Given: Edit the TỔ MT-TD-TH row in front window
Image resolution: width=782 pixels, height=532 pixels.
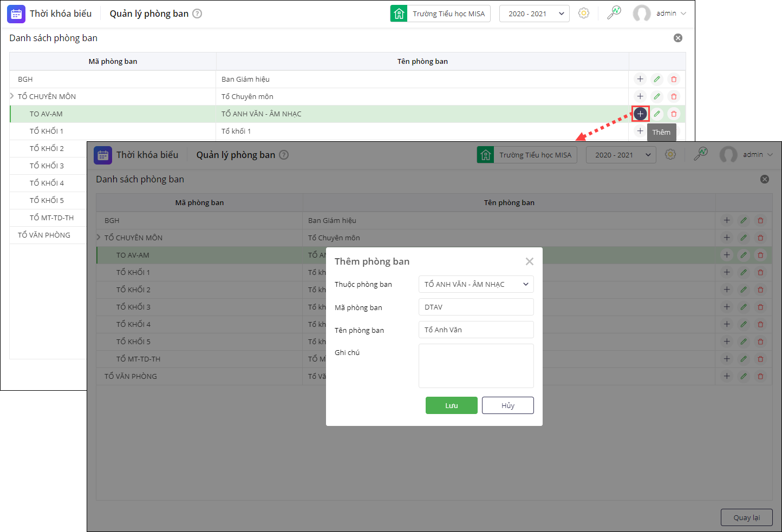Looking at the screenshot, I should [744, 359].
